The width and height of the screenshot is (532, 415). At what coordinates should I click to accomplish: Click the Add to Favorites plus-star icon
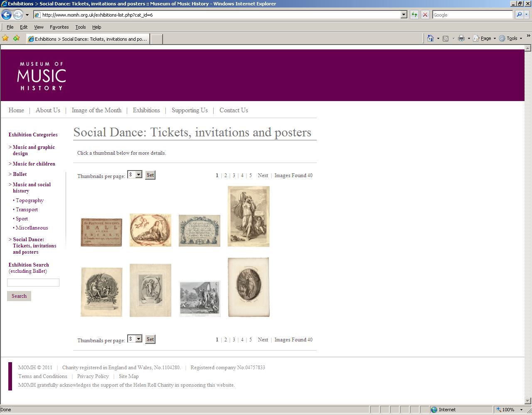16,38
